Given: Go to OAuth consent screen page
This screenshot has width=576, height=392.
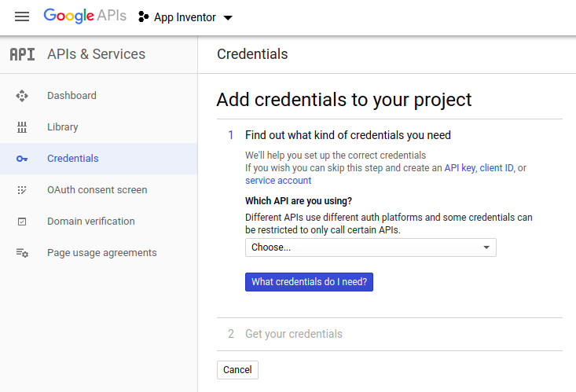Looking at the screenshot, I should tap(97, 190).
